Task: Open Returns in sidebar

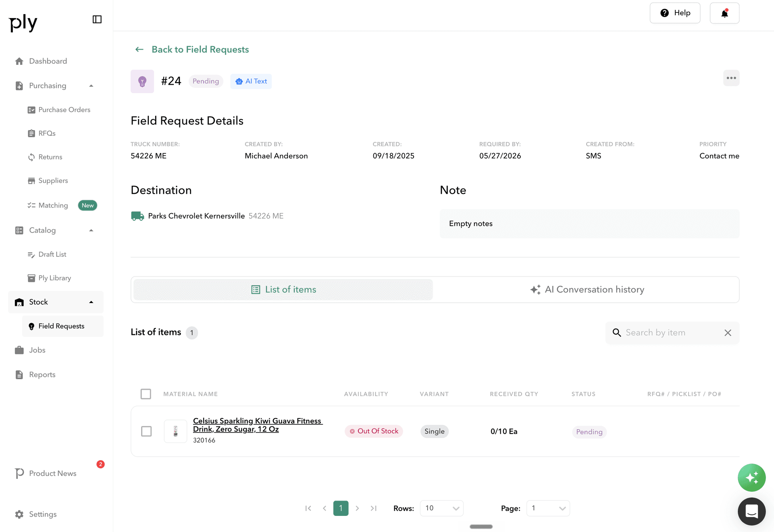Action: pyautogui.click(x=45, y=157)
